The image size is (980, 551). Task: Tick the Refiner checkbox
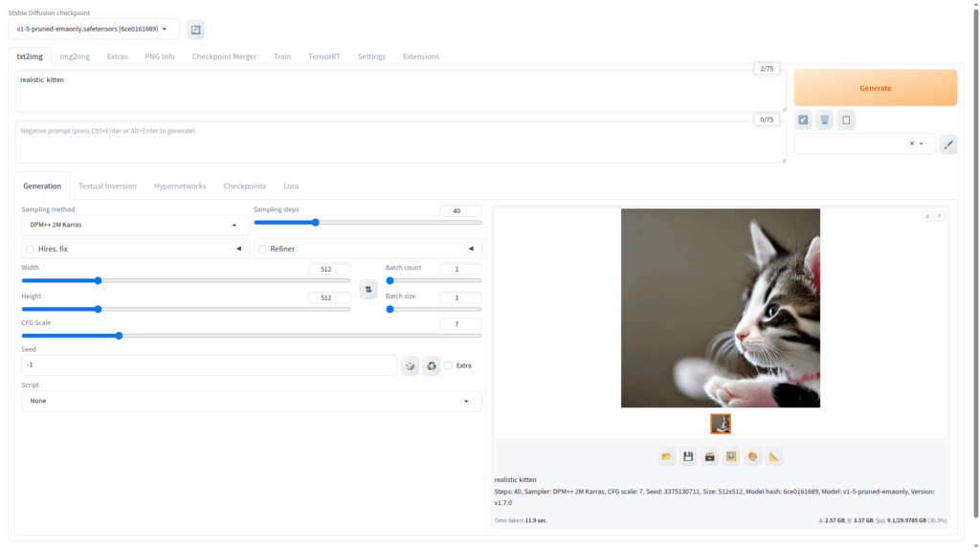pyautogui.click(x=262, y=250)
